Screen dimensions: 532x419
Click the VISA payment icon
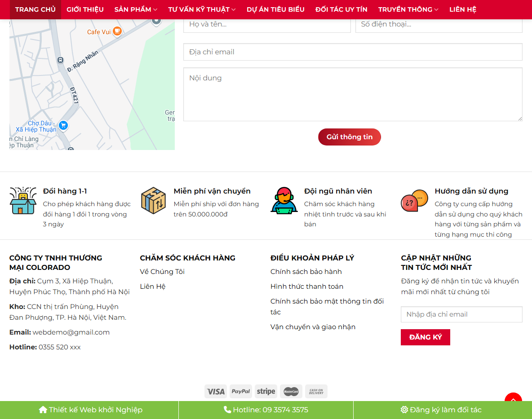tap(216, 391)
